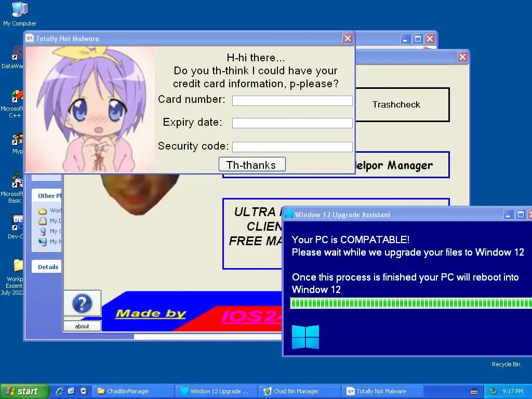Submit with the Th-thanks button
The height and width of the screenshot is (399, 532).
252,165
